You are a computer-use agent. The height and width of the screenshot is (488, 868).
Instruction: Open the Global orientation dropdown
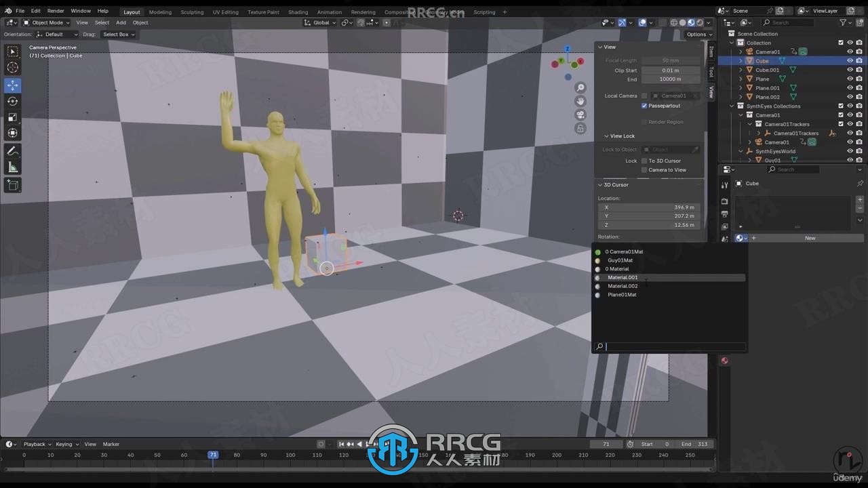319,22
